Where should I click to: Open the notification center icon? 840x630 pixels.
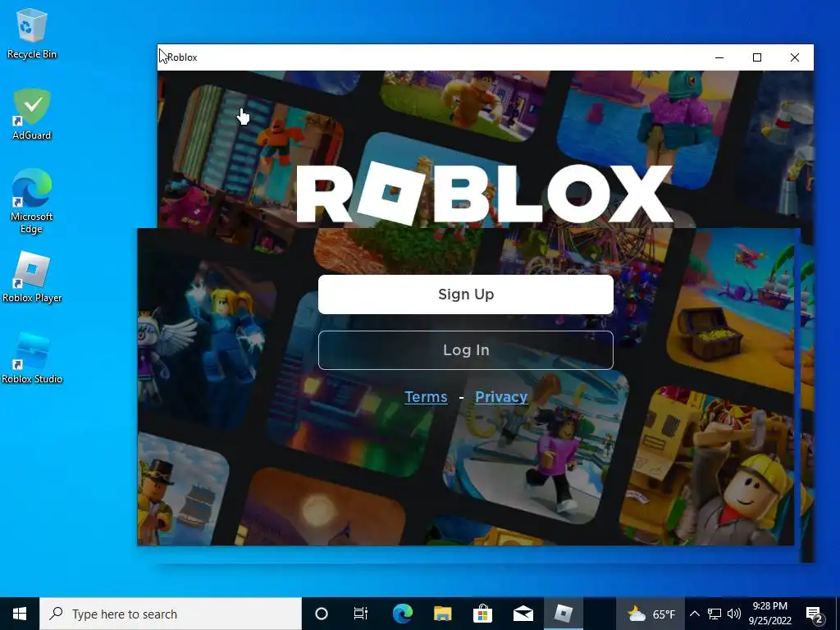pos(815,614)
